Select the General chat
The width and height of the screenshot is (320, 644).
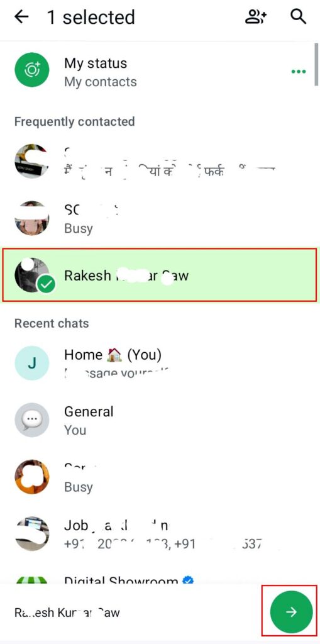click(160, 419)
